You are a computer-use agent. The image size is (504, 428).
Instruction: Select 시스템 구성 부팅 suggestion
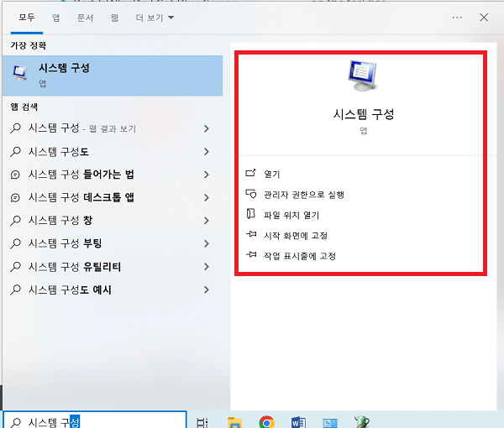click(x=113, y=243)
